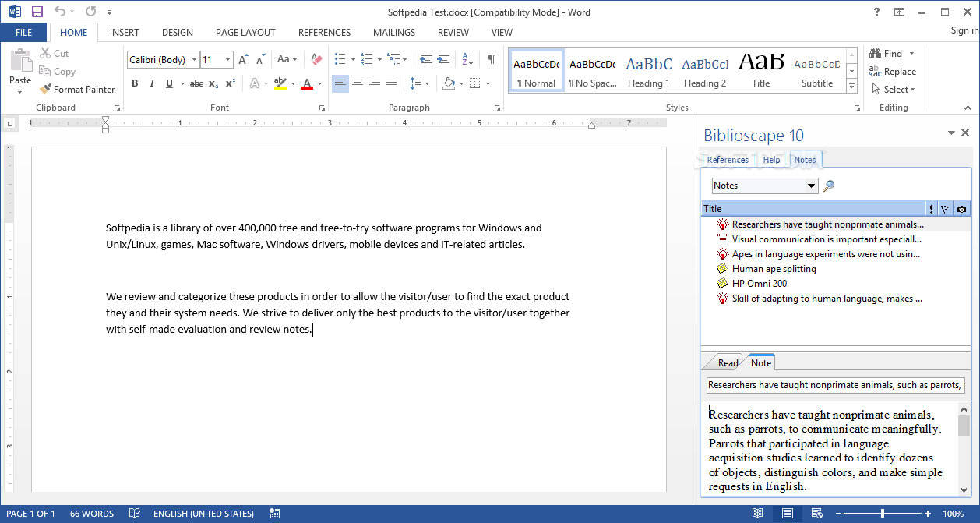Open the Select dropdown in Editing group
This screenshot has width=980, height=523.
(x=894, y=90)
